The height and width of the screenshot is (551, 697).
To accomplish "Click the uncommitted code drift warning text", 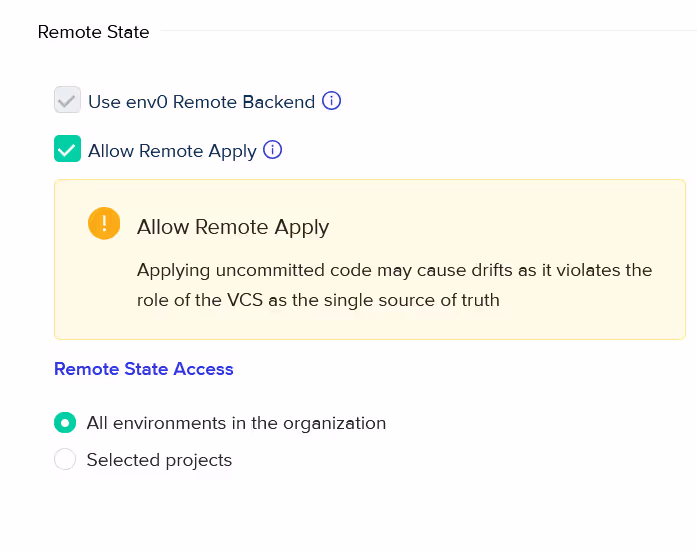I will pyautogui.click(x=394, y=270).
